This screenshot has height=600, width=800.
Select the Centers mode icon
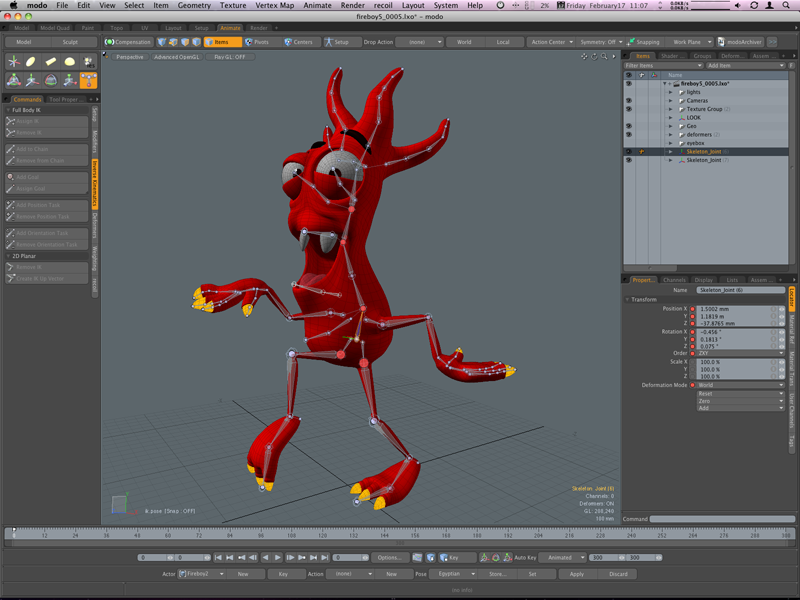pyautogui.click(x=288, y=42)
